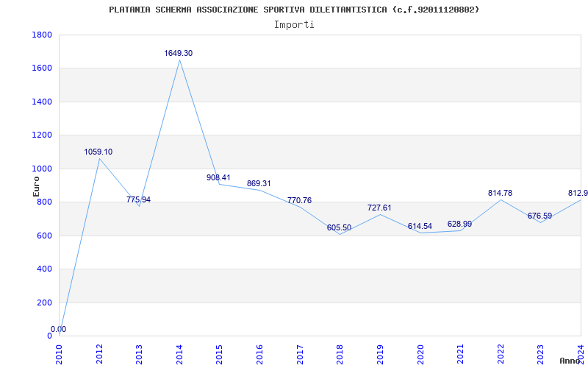Click the 2021 year tick label
The height and width of the screenshot is (368, 588).
click(460, 355)
